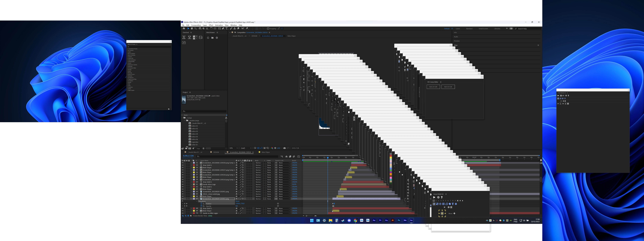
Task: Expand layer 54 Bola Clique properties
Action: [x=192, y=167]
